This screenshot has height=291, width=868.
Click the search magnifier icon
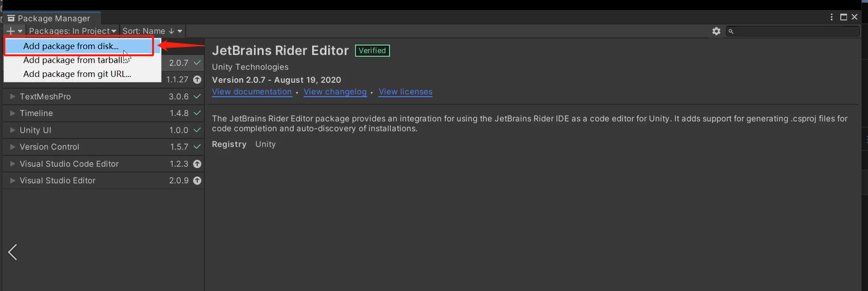coord(731,32)
